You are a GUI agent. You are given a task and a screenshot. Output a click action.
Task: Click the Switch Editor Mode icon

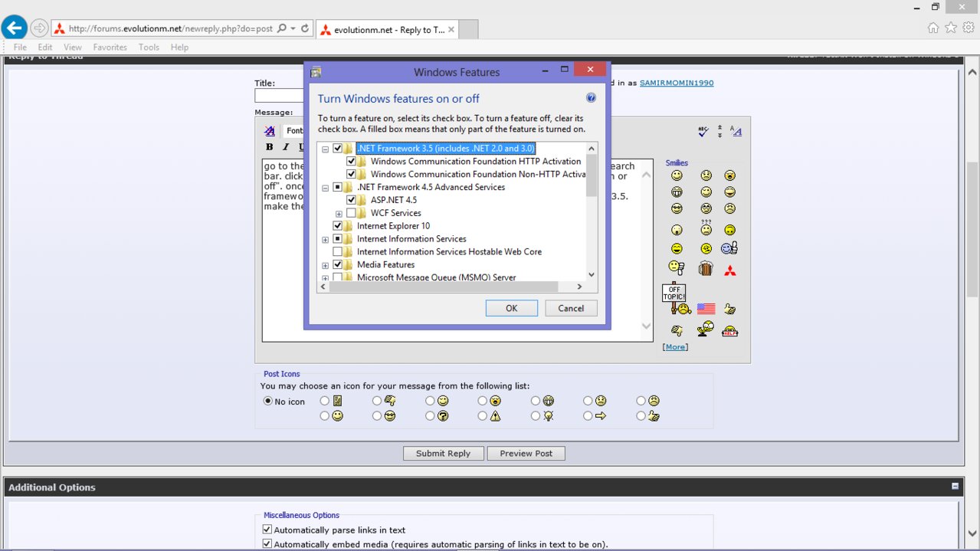[x=736, y=132]
